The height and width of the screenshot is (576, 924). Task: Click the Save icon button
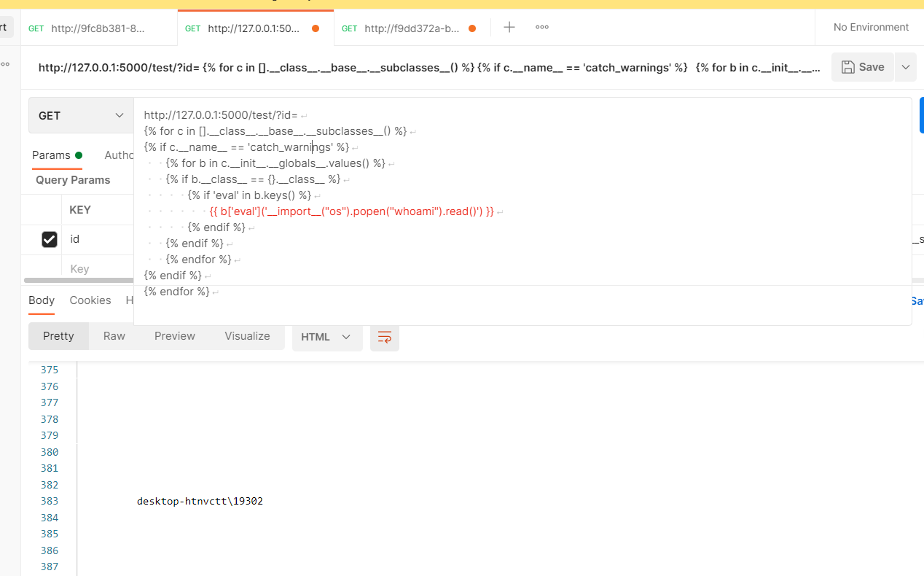pos(862,66)
